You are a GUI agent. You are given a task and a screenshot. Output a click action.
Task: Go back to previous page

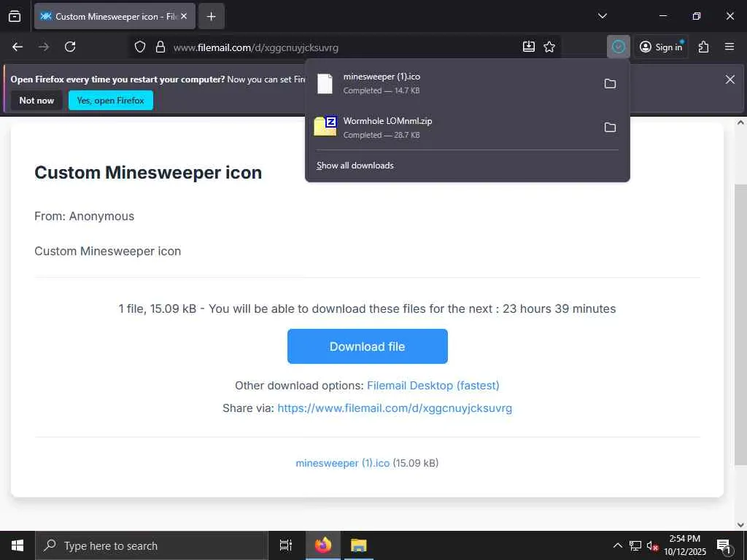point(18,47)
